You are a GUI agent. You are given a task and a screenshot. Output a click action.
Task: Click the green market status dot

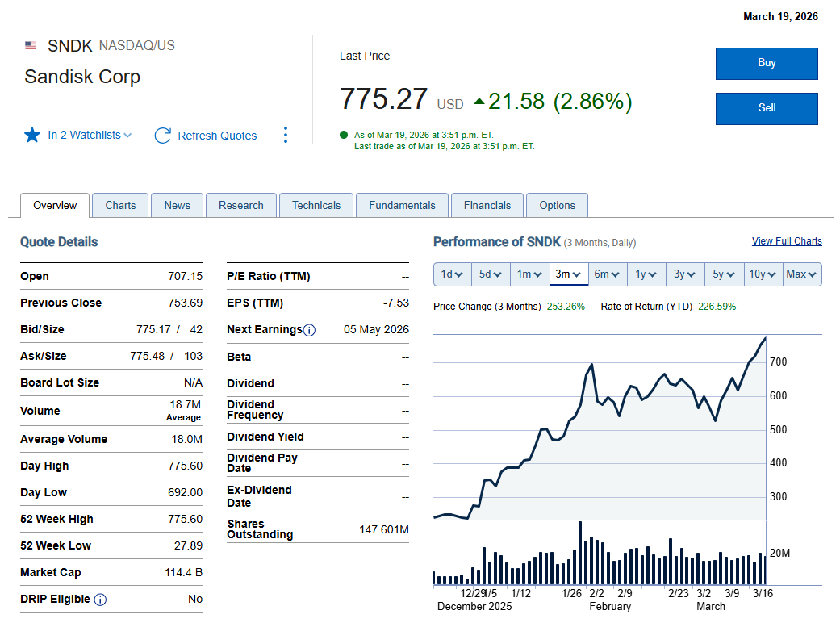pos(344,135)
